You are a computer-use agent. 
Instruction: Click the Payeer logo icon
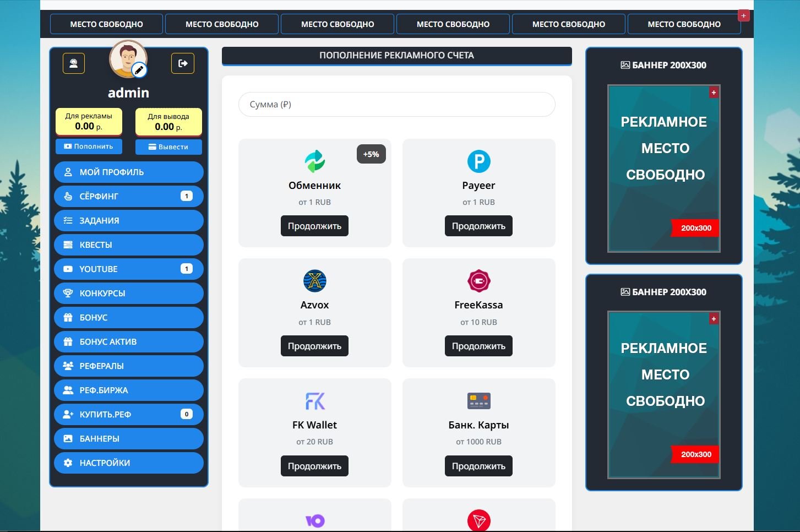pyautogui.click(x=479, y=161)
